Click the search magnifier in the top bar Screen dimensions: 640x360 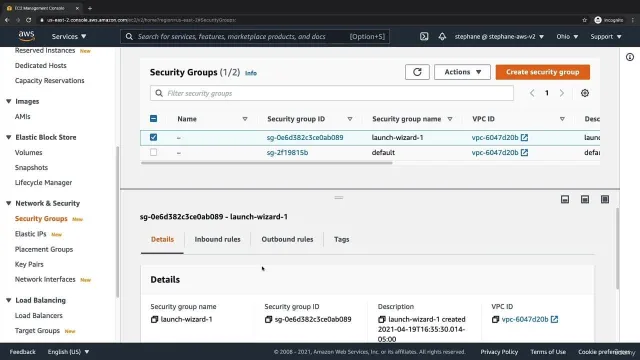[x=129, y=36]
